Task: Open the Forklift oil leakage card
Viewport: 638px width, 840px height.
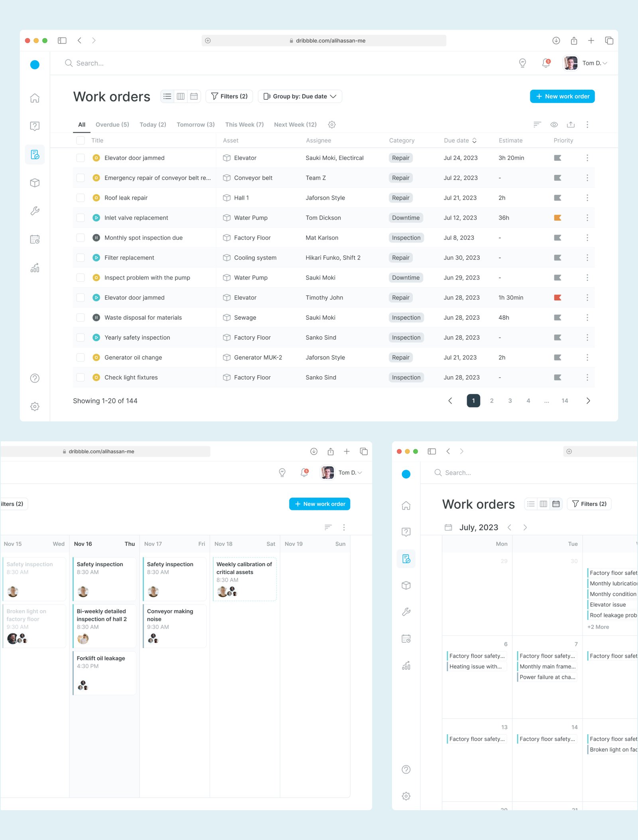Action: [x=104, y=673]
